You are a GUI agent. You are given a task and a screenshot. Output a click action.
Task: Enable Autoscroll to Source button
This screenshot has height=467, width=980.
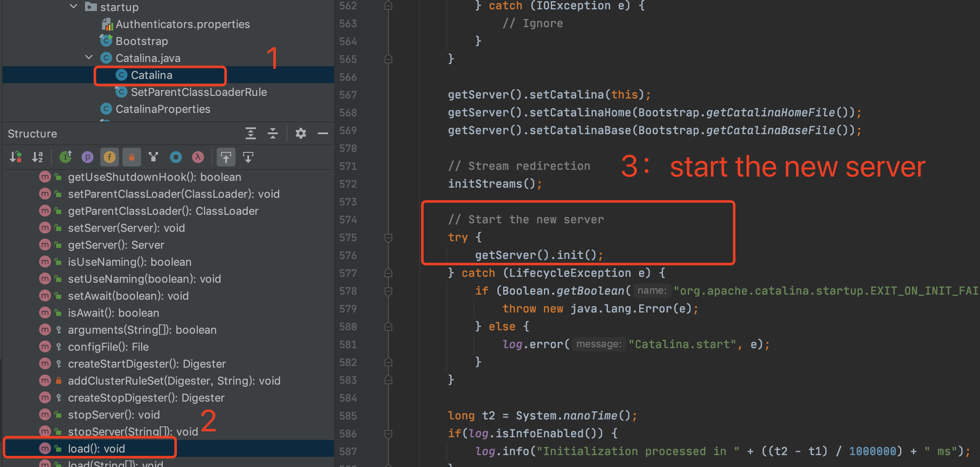click(226, 157)
